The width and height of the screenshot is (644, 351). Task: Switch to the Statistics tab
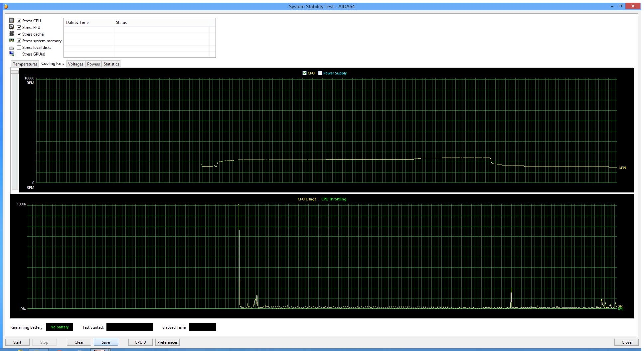click(111, 64)
